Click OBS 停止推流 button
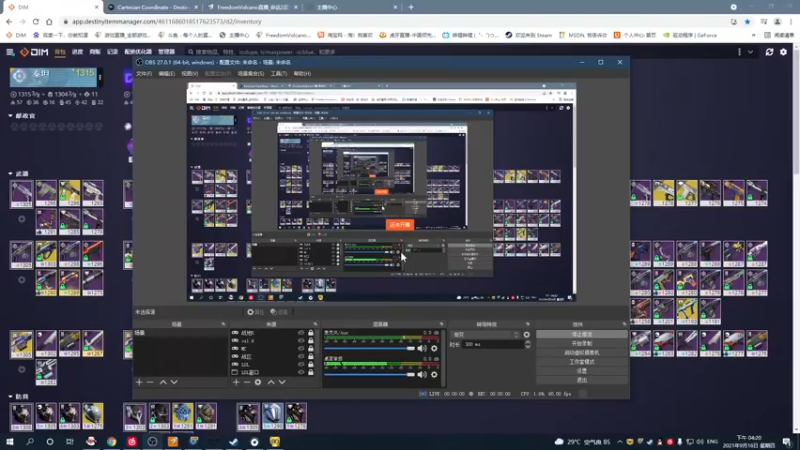The image size is (800, 450). [582, 335]
